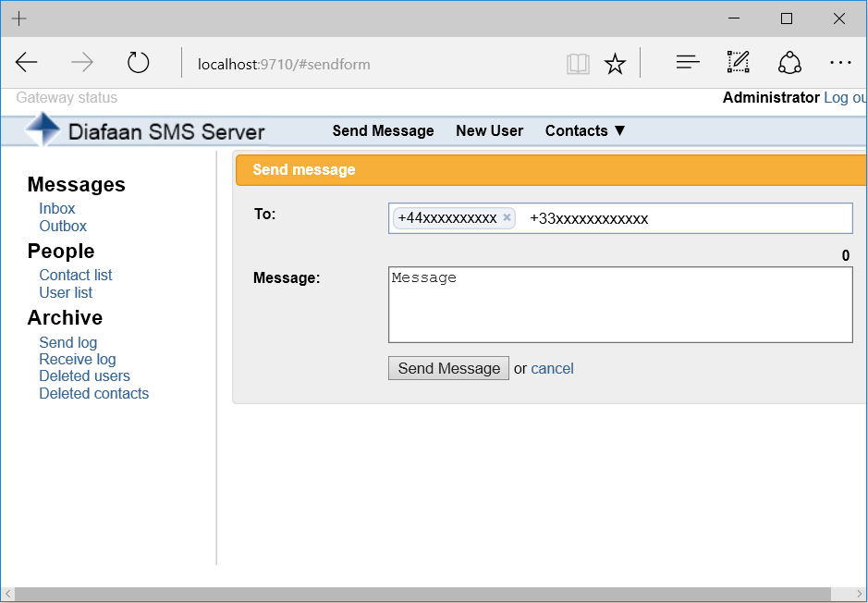Open More options via the ellipsis icon
This screenshot has width=868, height=603.
pos(840,62)
